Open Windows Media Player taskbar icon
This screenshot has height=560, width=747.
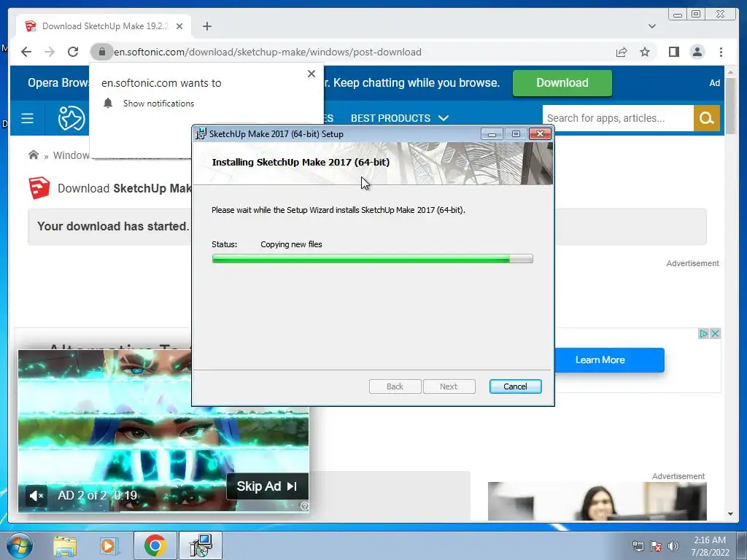tap(108, 545)
